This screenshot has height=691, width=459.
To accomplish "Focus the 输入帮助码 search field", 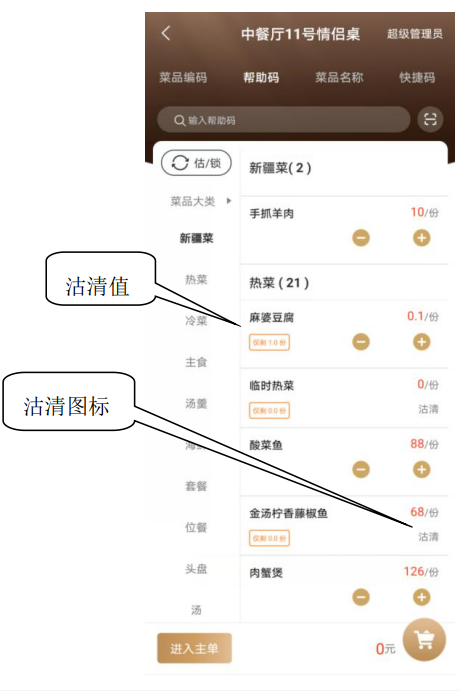I will (x=284, y=119).
